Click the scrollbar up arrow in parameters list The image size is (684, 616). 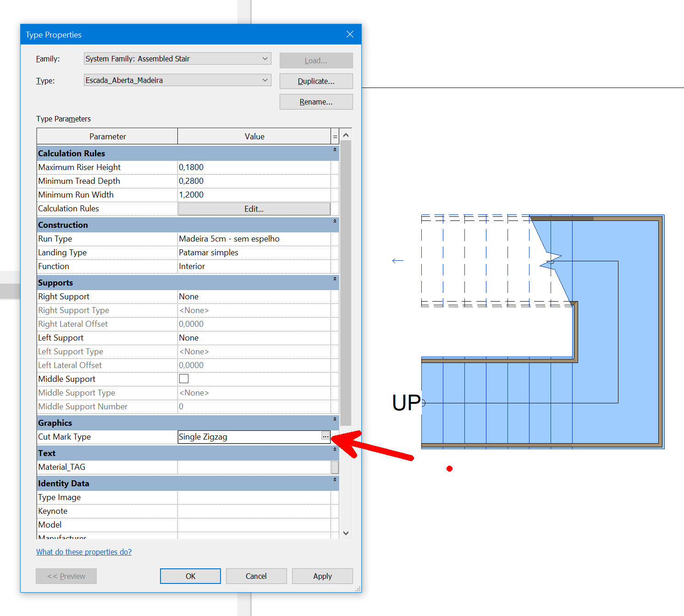click(x=346, y=135)
